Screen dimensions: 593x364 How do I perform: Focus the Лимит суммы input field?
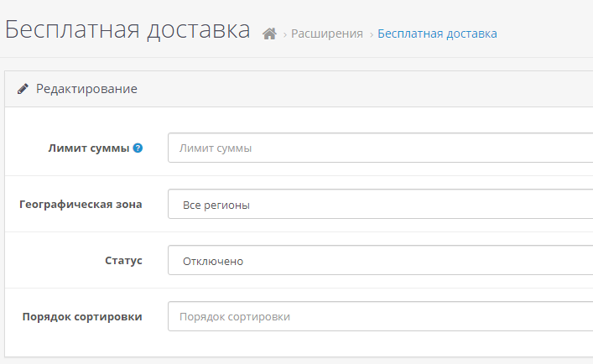coord(381,148)
